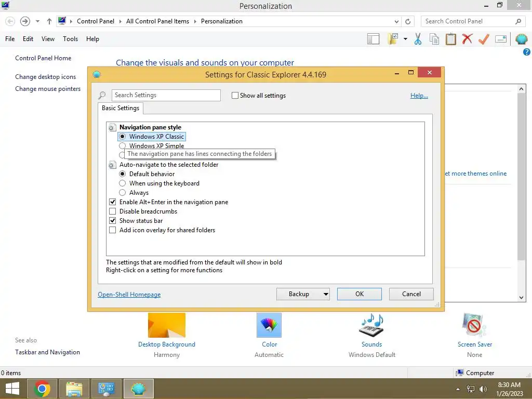Open the View menu
Screen dimensions: 532x399
[48, 39]
